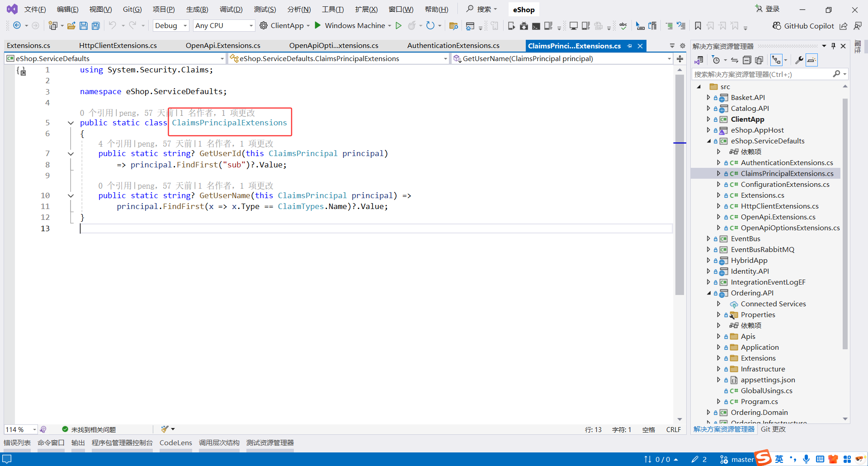Click the Share icon next to GitHub Copilot
868x466 pixels.
pos(844,26)
